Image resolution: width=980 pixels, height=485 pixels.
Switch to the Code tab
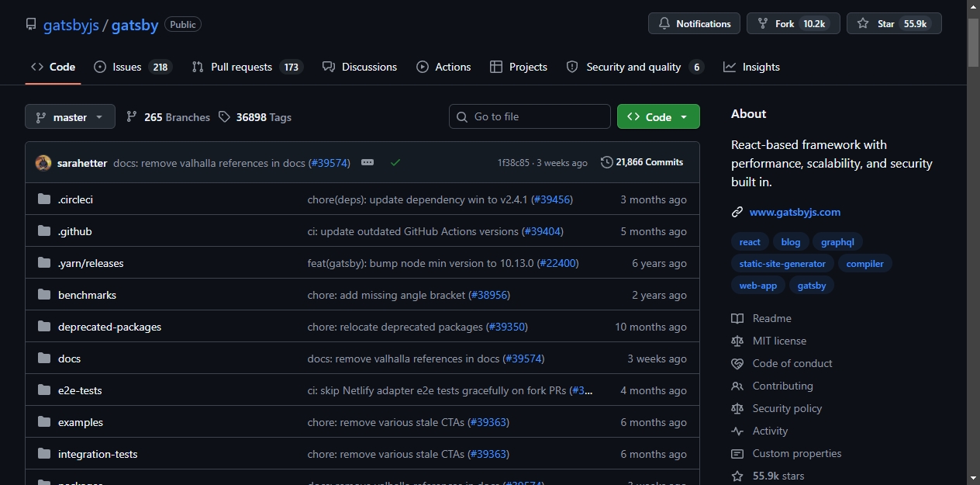coord(53,67)
